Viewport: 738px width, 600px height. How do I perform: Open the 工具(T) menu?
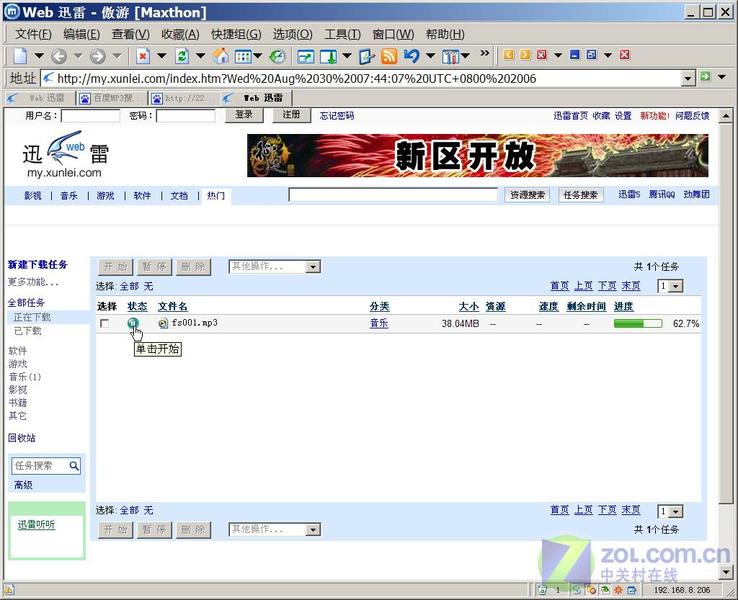(342, 34)
